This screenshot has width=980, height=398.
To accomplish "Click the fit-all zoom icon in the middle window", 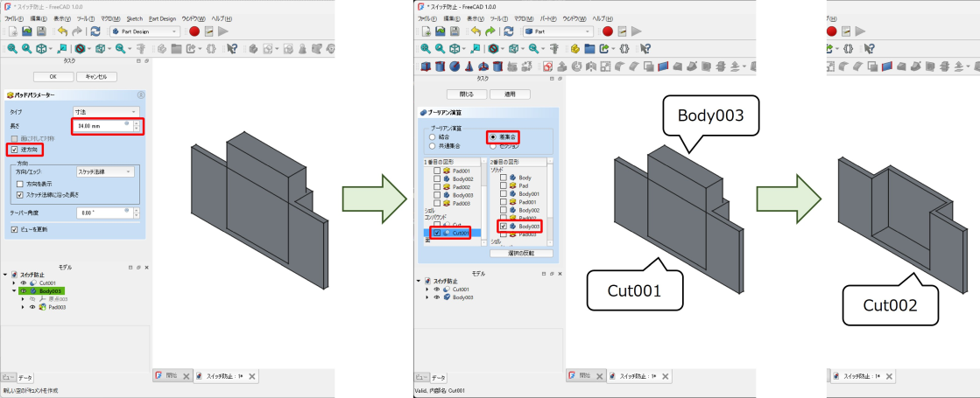I will [426, 49].
